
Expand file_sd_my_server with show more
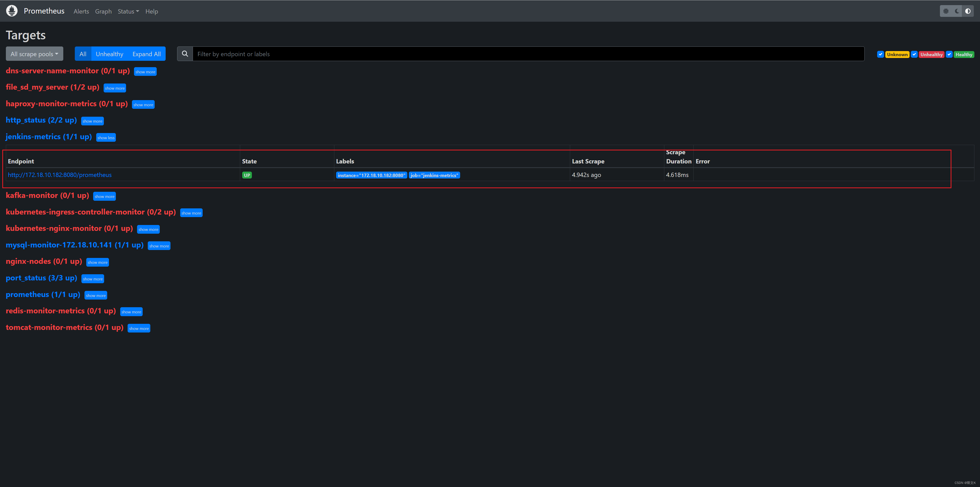click(x=115, y=88)
